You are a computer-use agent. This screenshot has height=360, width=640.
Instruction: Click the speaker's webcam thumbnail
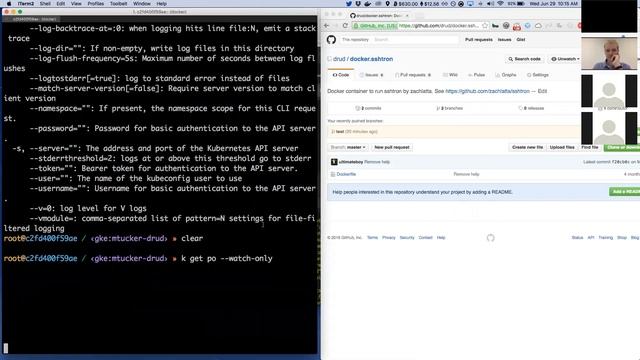[x=609, y=54]
